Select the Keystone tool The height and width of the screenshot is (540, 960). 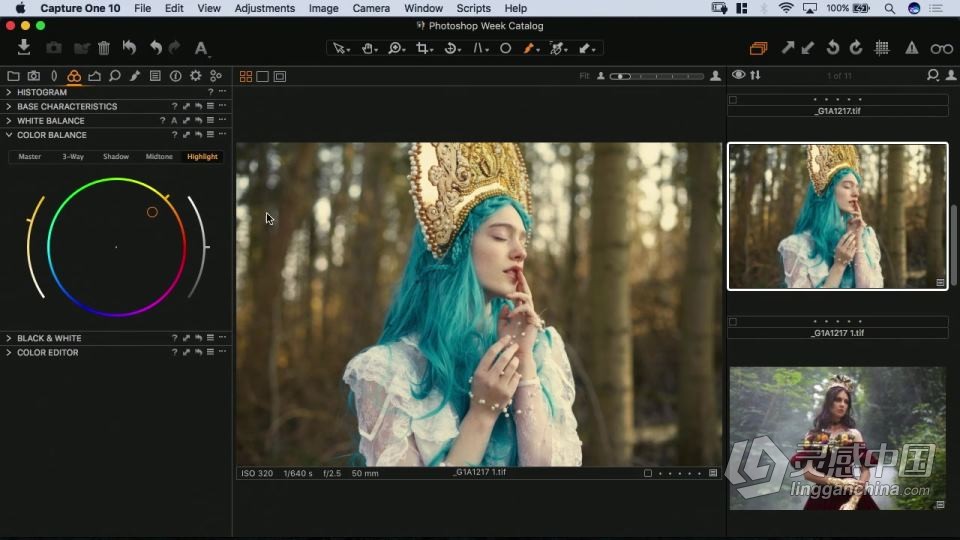(480, 48)
